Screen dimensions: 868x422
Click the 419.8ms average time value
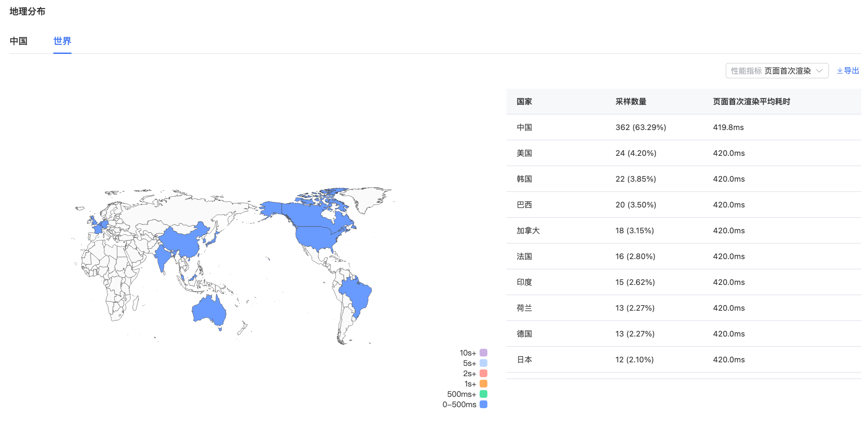click(728, 127)
